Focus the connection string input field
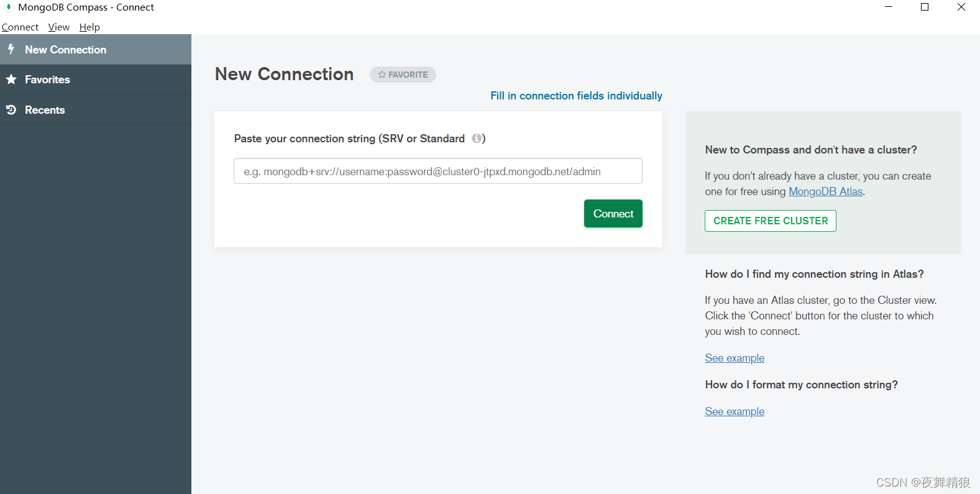The height and width of the screenshot is (494, 980). (438, 171)
